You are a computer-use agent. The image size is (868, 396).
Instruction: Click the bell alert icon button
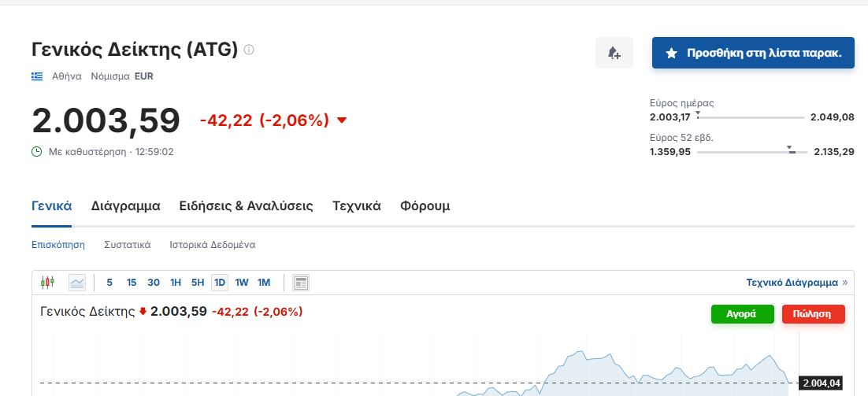tap(614, 54)
